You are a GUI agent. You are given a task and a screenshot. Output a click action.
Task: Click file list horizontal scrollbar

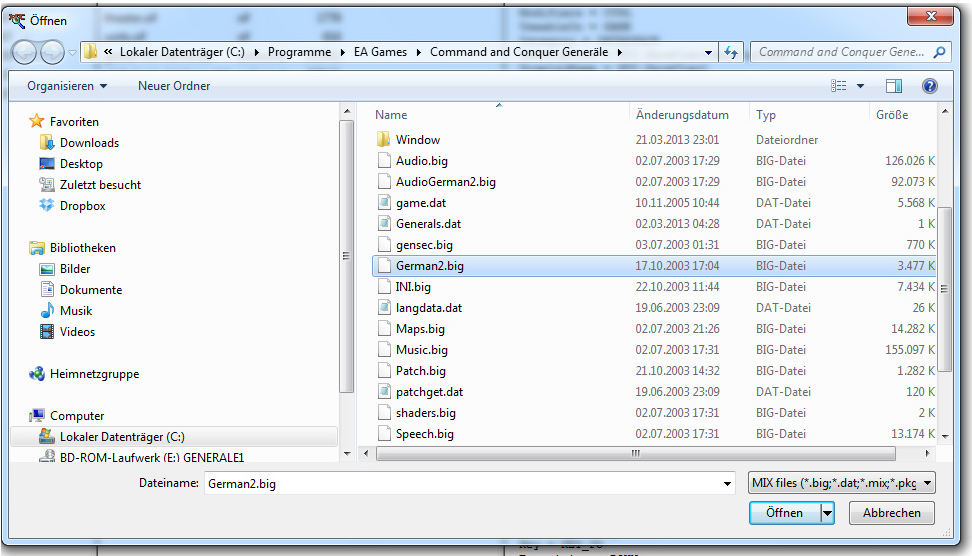tap(635, 454)
